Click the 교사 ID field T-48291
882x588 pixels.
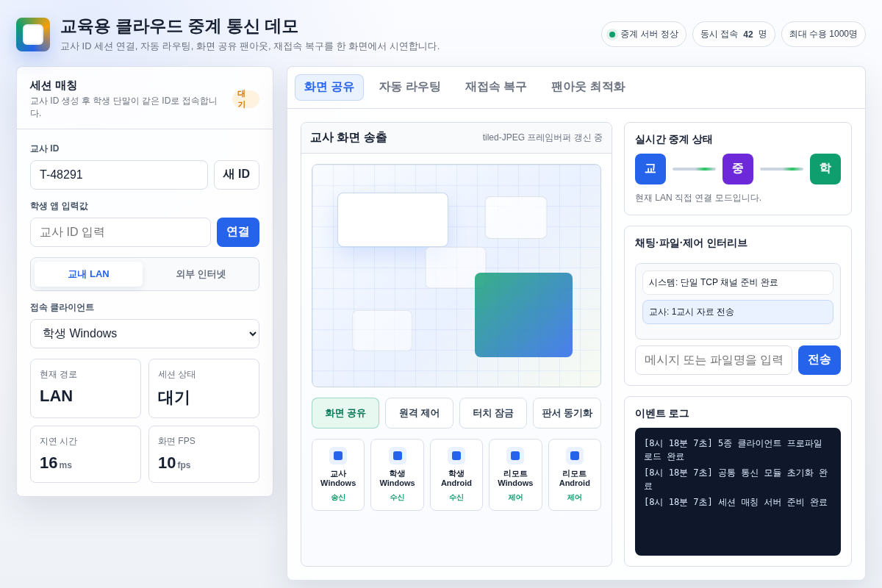(119, 175)
